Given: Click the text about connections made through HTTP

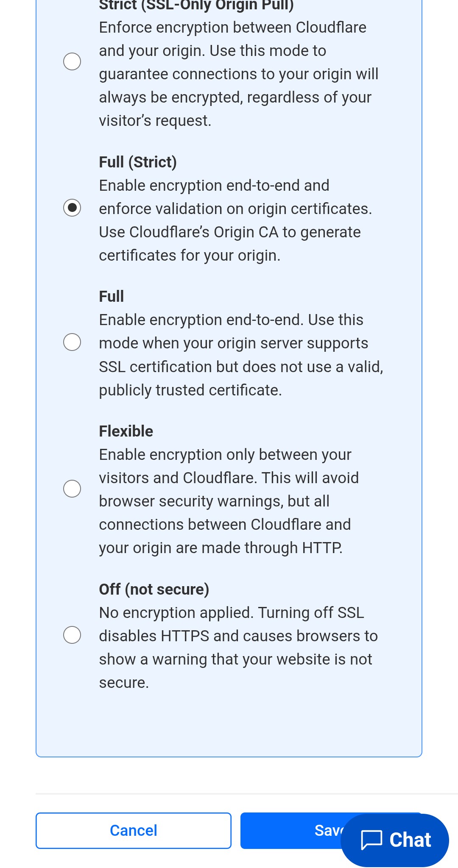Looking at the screenshot, I should tap(221, 548).
